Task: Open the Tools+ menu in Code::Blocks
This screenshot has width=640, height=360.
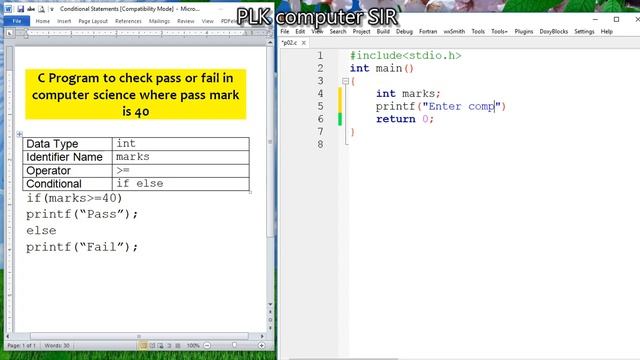Action: coord(499,31)
